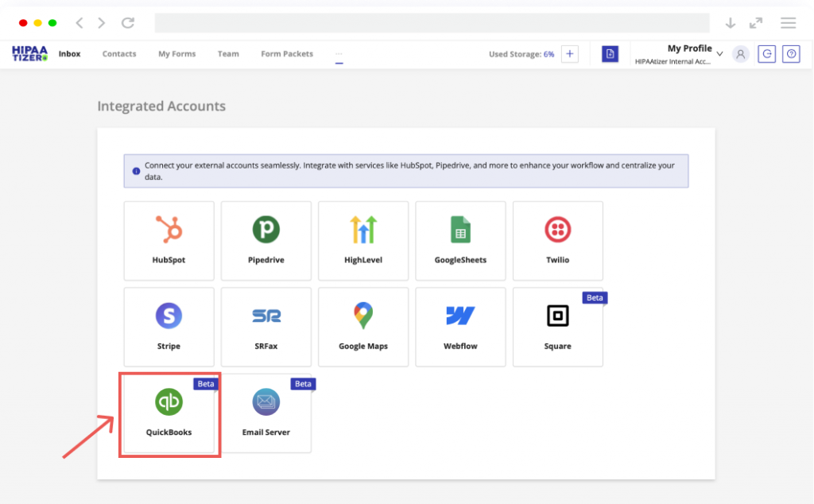Open the Pipedrive integration card
The height and width of the screenshot is (504, 814).
point(266,241)
